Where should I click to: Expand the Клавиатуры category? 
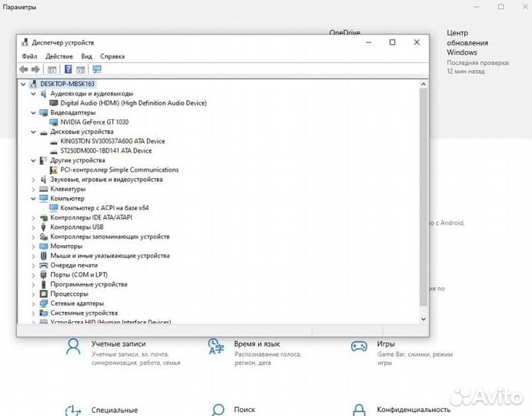click(33, 189)
